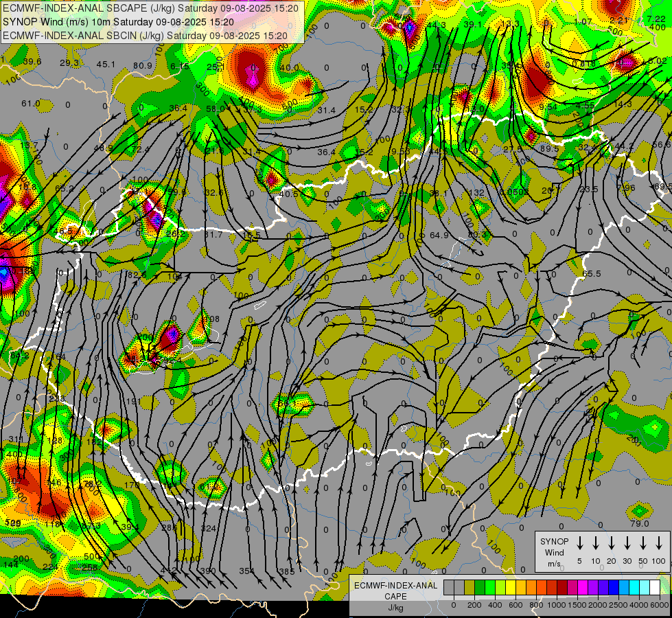Click the 600 tick label on color bar
672x618 pixels.
pyautogui.click(x=515, y=605)
